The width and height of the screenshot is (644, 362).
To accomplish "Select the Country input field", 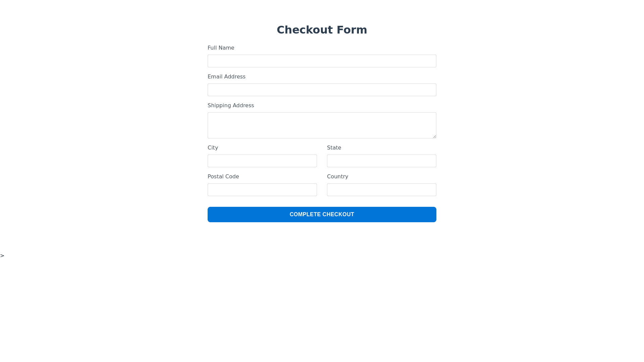I will (382, 190).
